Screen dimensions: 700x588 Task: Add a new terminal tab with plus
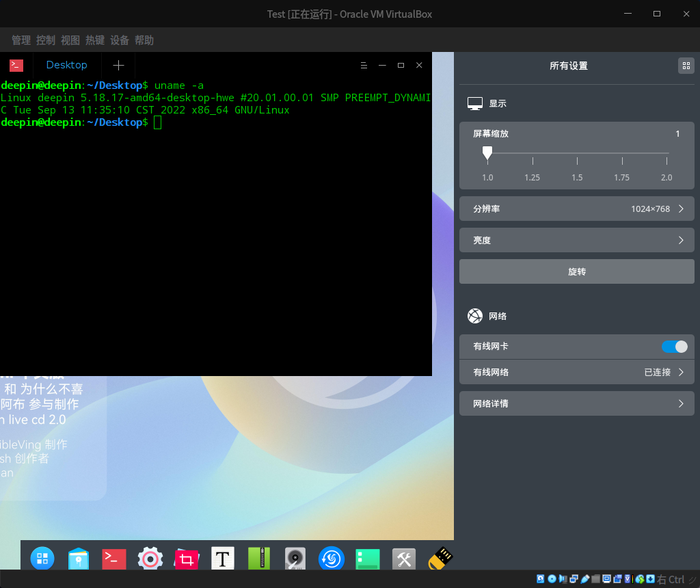point(118,65)
